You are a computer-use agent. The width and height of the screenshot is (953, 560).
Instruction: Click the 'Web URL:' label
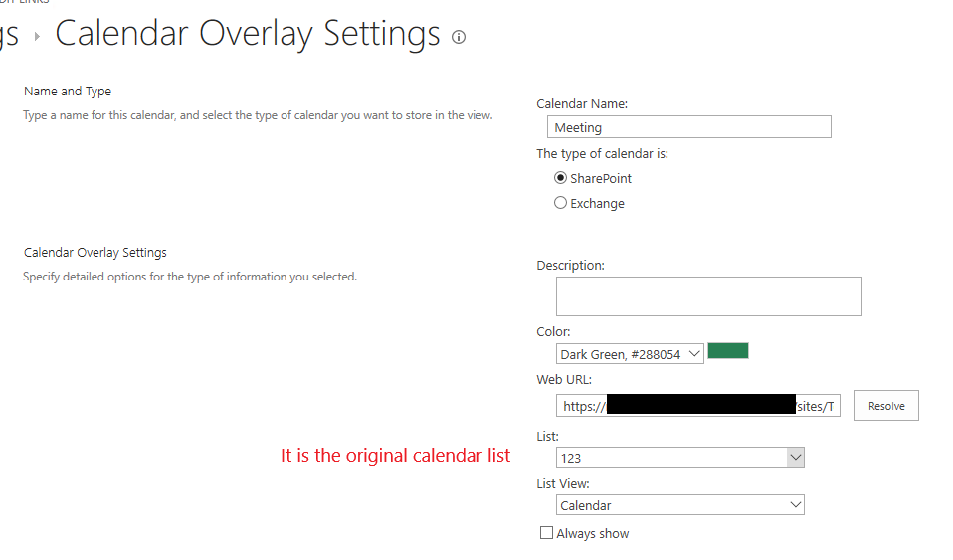[564, 379]
